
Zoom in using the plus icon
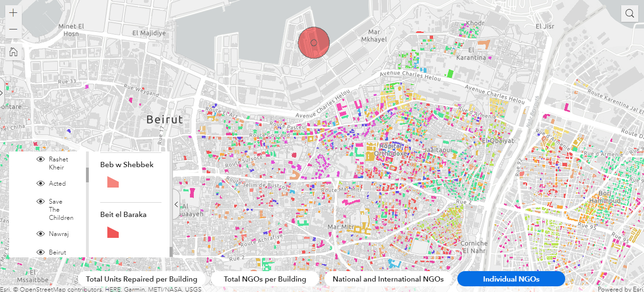pyautogui.click(x=13, y=12)
